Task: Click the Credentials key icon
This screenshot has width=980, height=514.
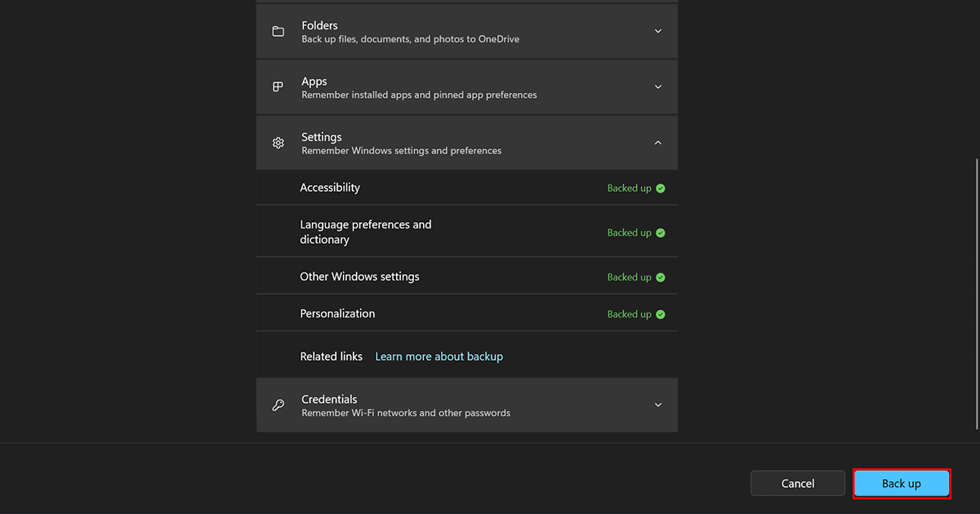Action: pyautogui.click(x=278, y=405)
